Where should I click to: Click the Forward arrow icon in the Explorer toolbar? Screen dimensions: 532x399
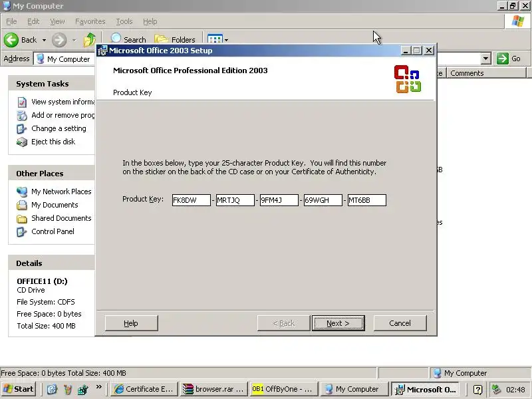[x=59, y=40]
